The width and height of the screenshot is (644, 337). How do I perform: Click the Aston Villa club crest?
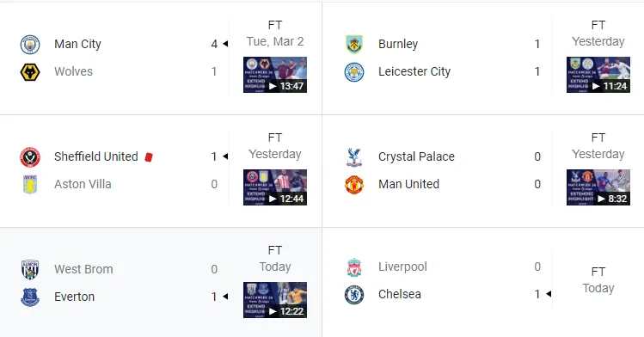[30, 184]
